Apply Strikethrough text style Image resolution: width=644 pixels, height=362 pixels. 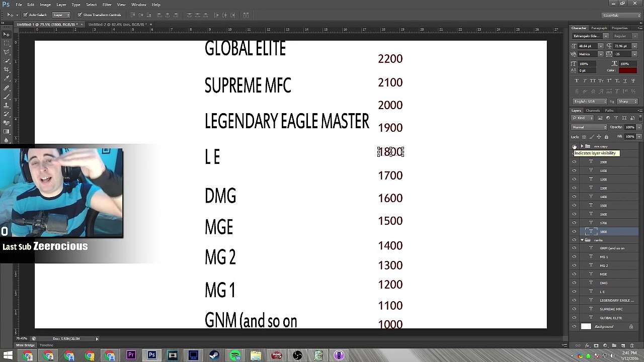[x=633, y=80]
